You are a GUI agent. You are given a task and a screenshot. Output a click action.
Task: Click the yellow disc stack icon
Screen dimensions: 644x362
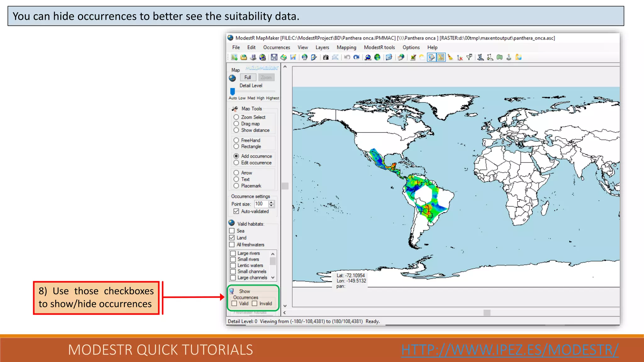pyautogui.click(x=284, y=57)
